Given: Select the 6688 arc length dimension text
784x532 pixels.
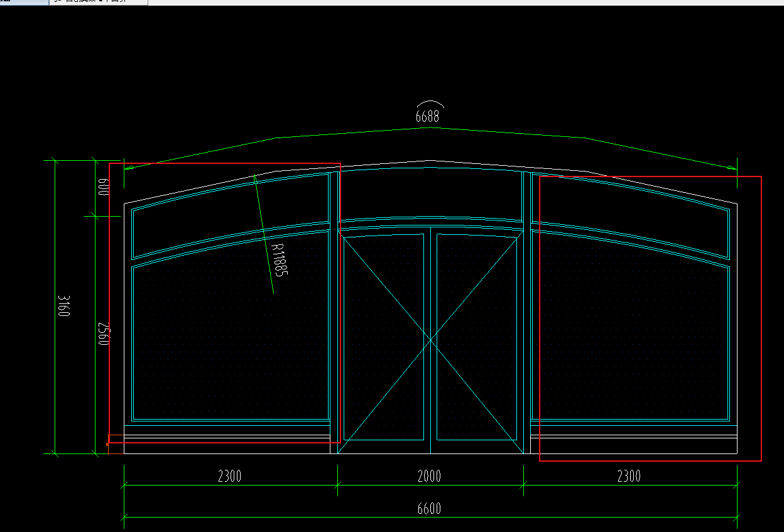Looking at the screenshot, I should [428, 117].
